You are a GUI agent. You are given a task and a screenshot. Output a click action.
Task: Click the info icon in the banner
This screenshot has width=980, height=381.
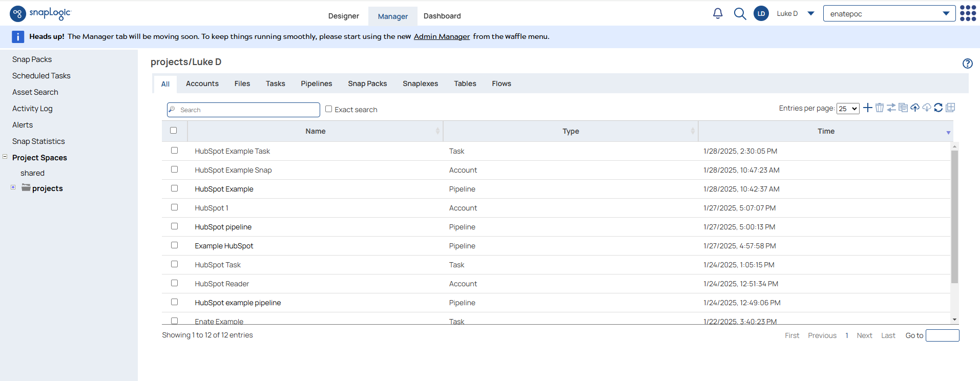click(x=18, y=37)
